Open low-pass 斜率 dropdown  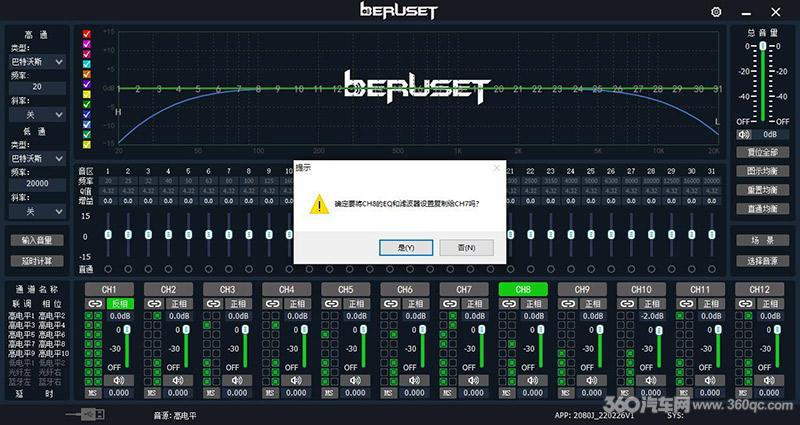click(37, 211)
